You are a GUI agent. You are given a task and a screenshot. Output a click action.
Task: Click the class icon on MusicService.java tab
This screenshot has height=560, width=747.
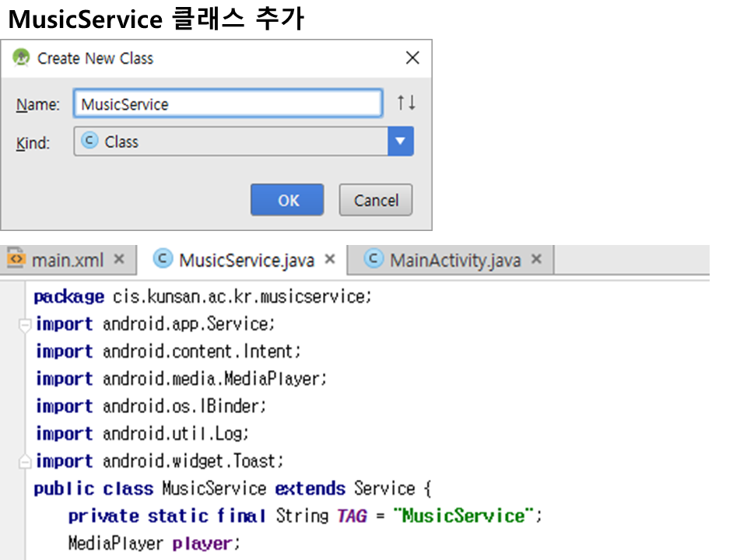pos(163,259)
